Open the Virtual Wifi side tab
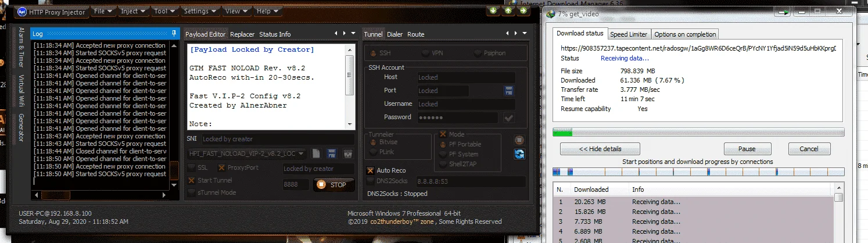The height and width of the screenshot is (243, 868). pyautogui.click(x=21, y=91)
